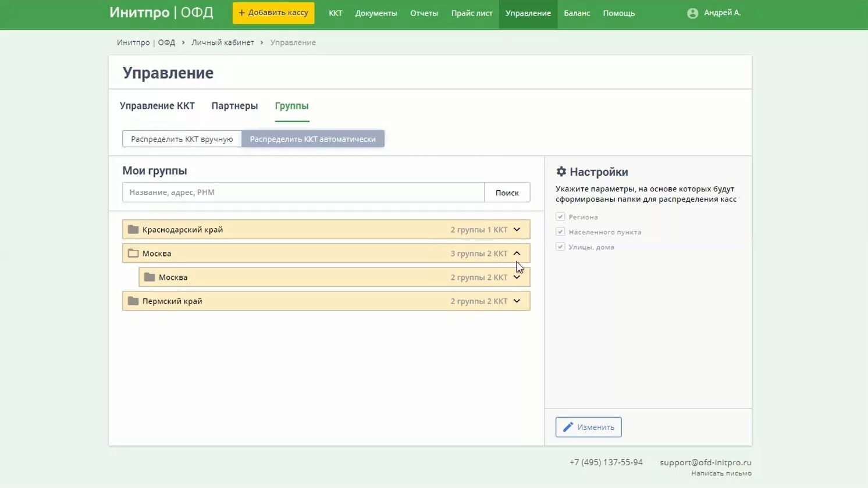868x488 pixels.
Task: Click the Инитпро | ОФД logo
Action: 161,12
